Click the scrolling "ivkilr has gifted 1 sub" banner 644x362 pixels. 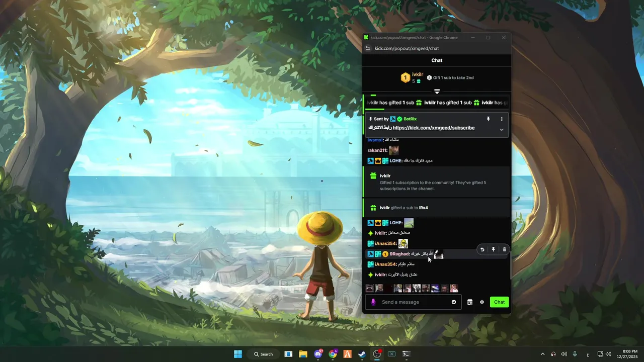(437, 103)
